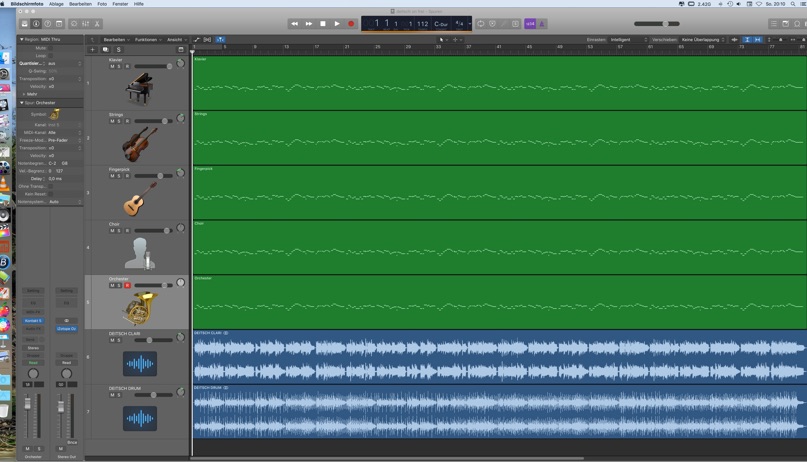Expand the Mehr disclosure triangle

[x=24, y=94]
